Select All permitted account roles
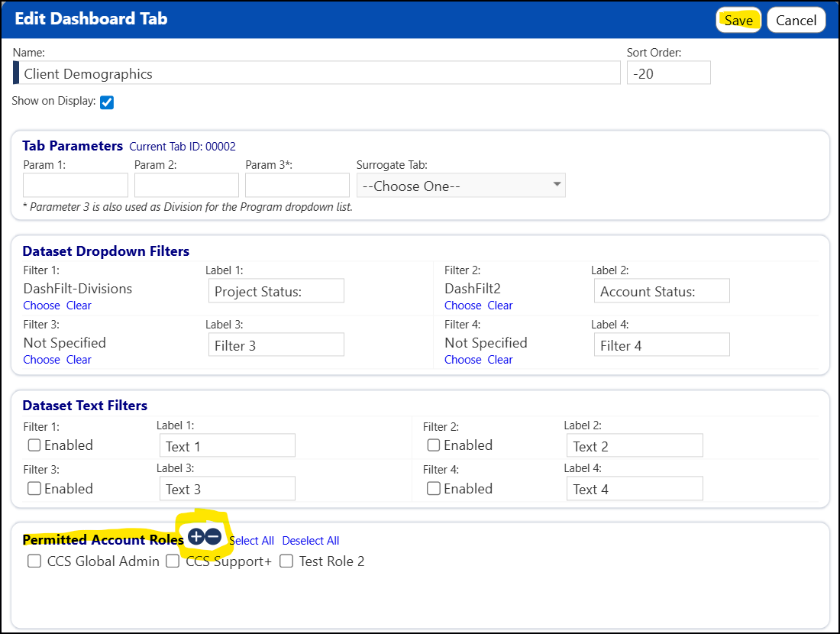Screen dimensions: 840x634 tap(252, 541)
